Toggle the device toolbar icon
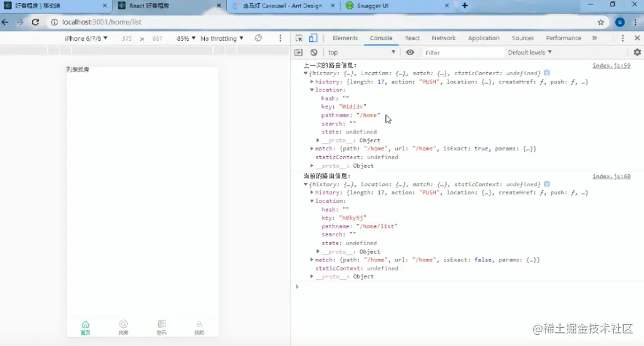This screenshot has width=644, height=346. coord(313,38)
